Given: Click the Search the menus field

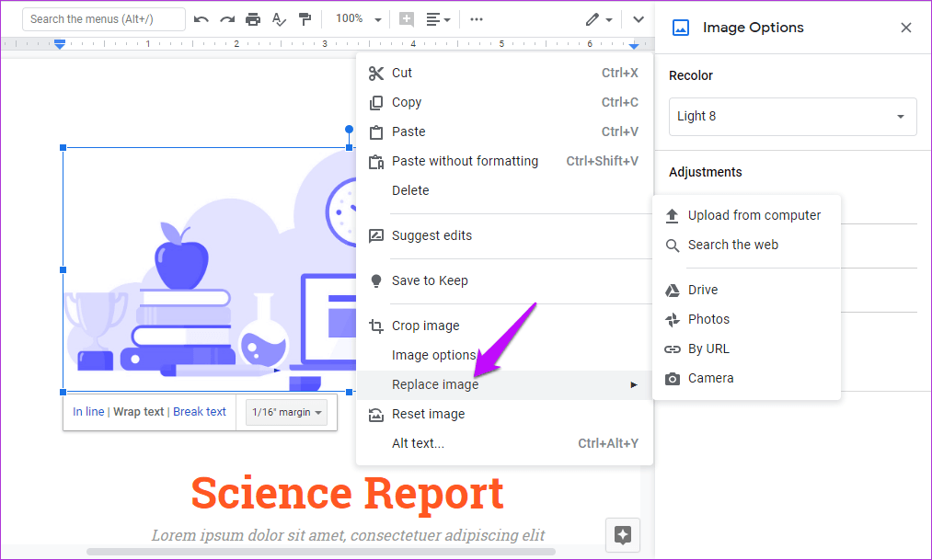Looking at the screenshot, I should coord(104,19).
